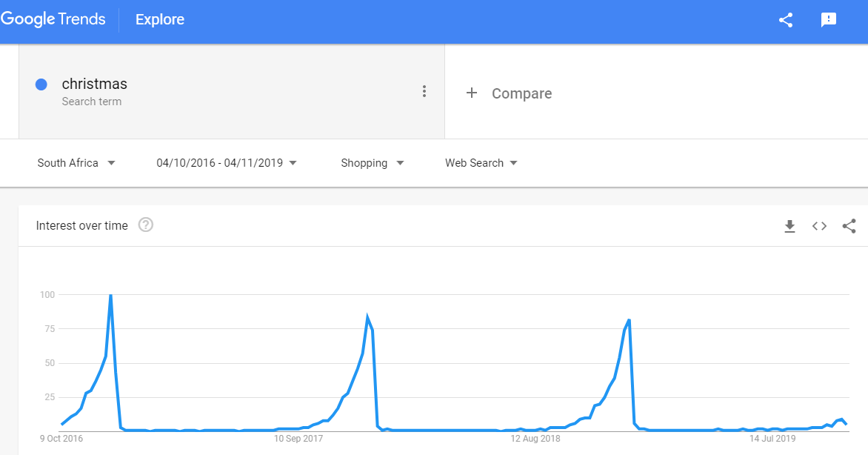868x455 pixels.
Task: Click the plus icon next to Compare
Action: pyautogui.click(x=472, y=93)
